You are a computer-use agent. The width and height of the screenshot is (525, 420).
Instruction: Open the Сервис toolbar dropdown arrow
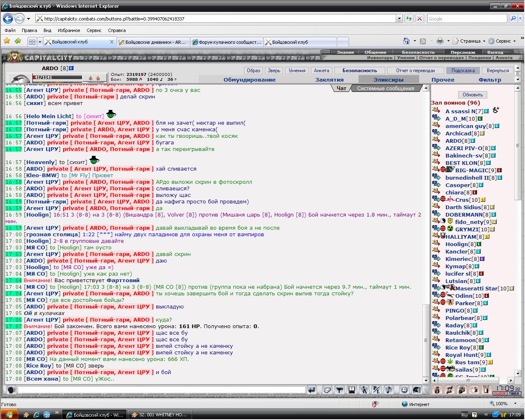pyautogui.click(x=515, y=41)
